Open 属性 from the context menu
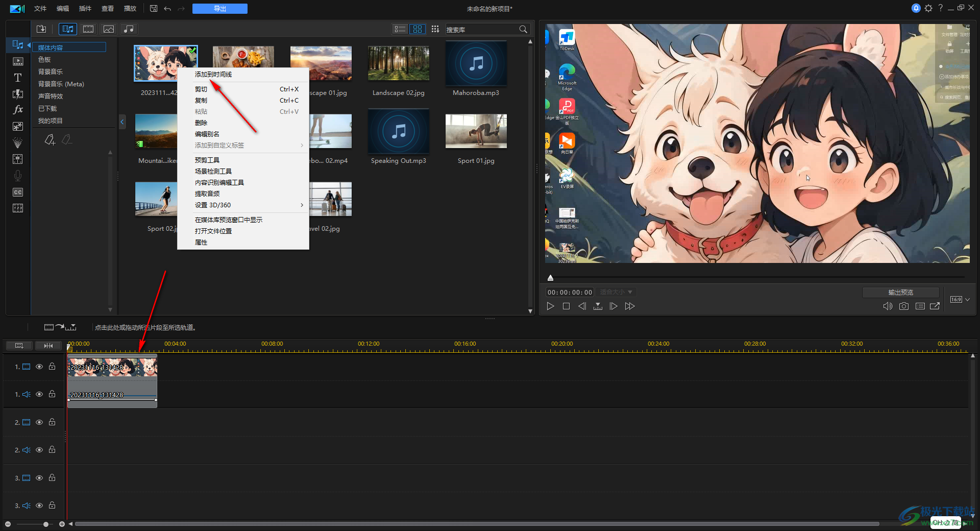Screen dimensions: 980x531 click(201, 243)
